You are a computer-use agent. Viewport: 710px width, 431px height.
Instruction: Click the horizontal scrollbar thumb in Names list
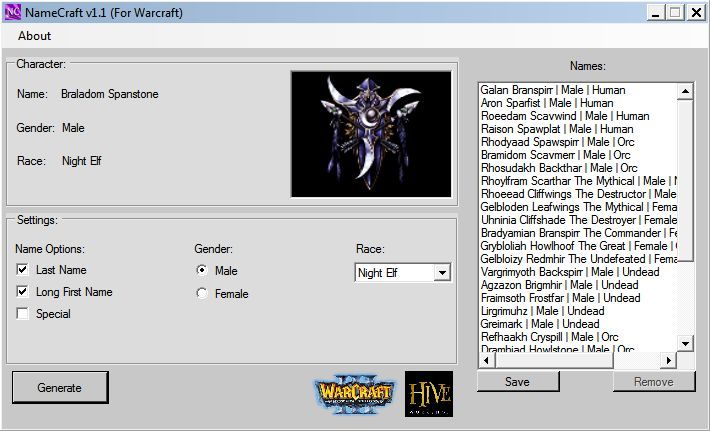coord(554,360)
